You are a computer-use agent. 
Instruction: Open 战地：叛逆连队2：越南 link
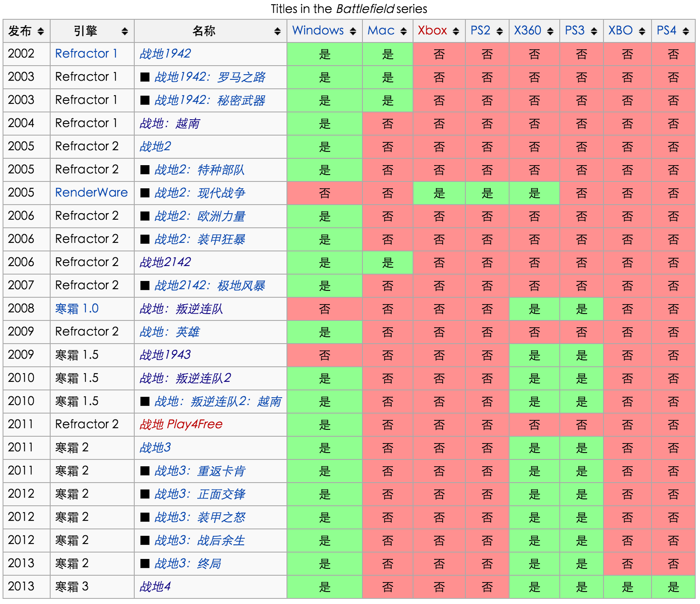coord(218,401)
